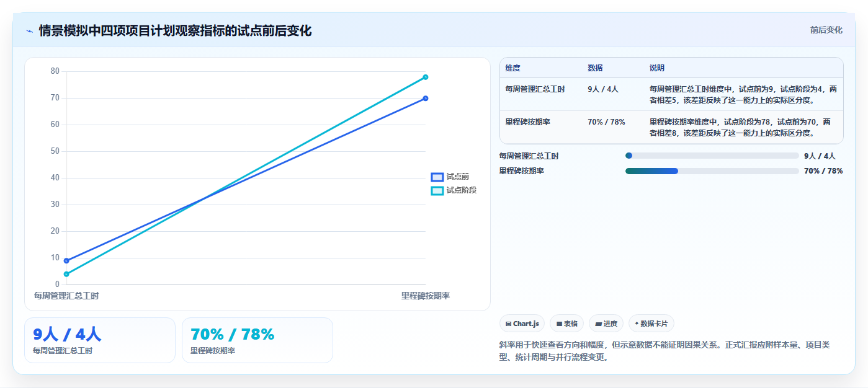Click the 试点前 data point at 9

(66, 260)
